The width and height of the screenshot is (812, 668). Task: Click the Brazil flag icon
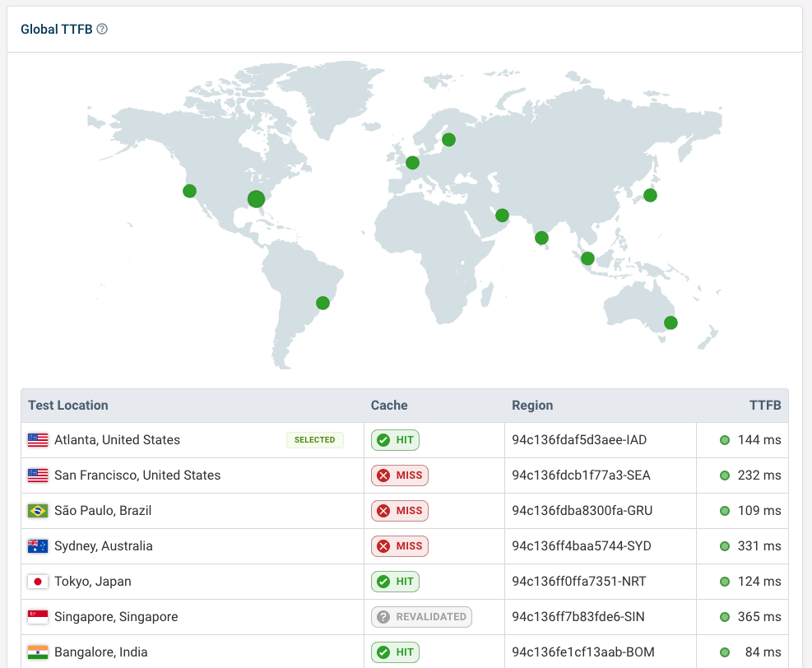(x=38, y=511)
